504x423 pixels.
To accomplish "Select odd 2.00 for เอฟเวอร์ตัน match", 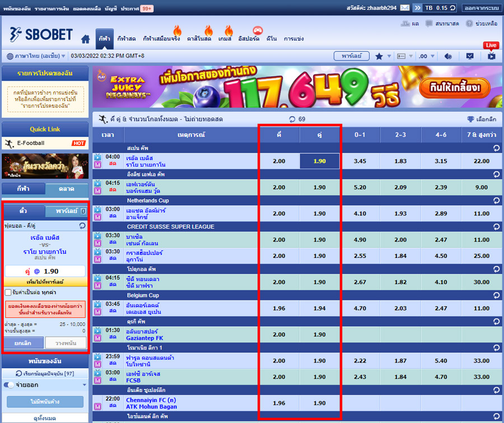I will point(279,187).
